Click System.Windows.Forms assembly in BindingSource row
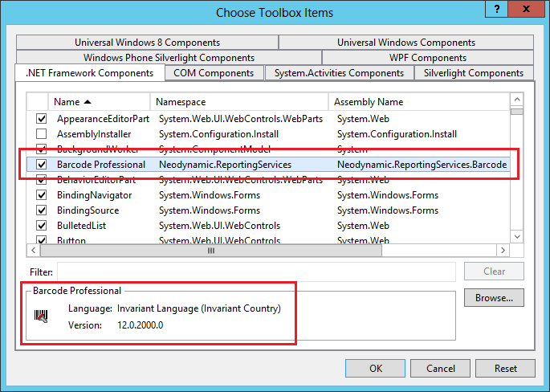 tap(388, 210)
